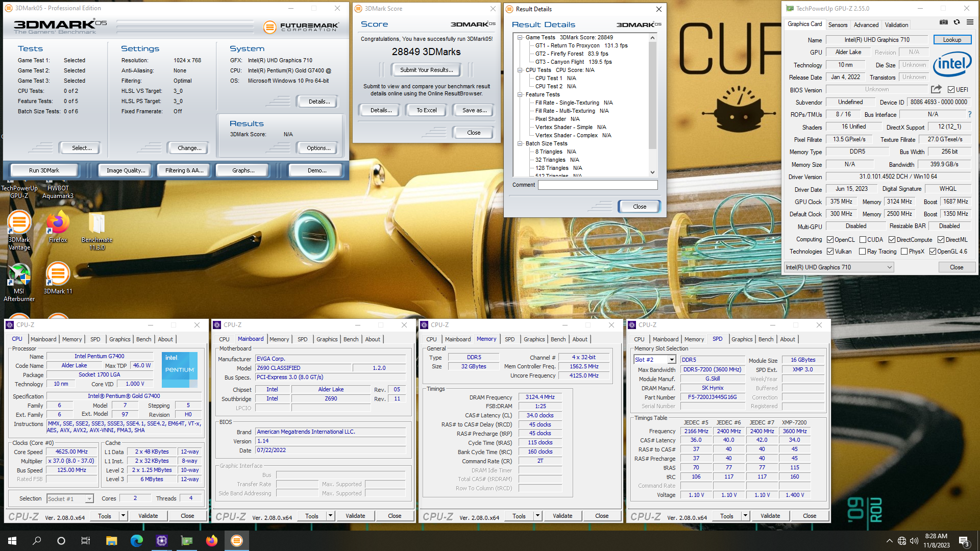Click the To Excel button

pyautogui.click(x=426, y=110)
